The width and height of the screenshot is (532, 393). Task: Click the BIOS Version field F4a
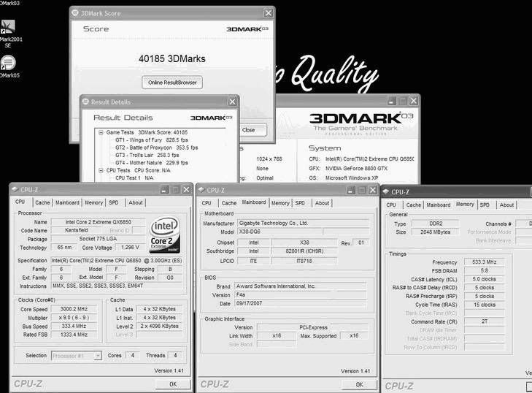(x=300, y=295)
